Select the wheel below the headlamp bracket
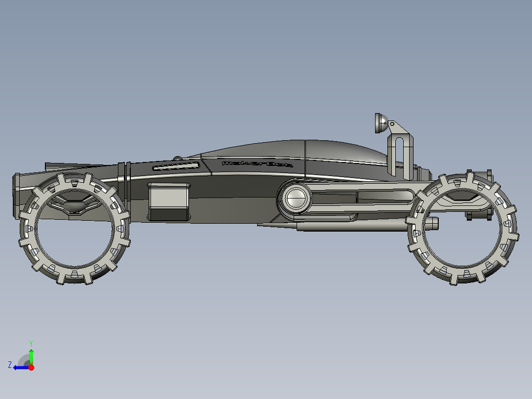Viewport: 532px width, 399px height. [462, 228]
